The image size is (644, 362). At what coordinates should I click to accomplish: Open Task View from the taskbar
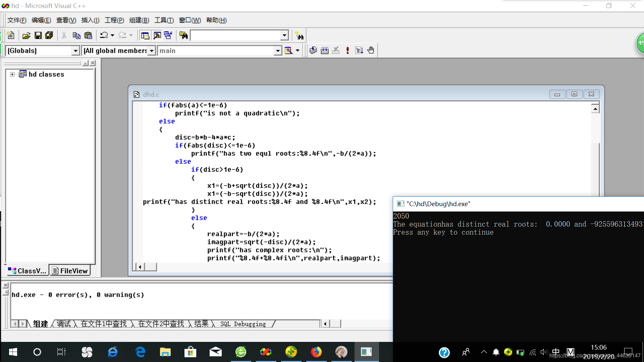pyautogui.click(x=61, y=352)
